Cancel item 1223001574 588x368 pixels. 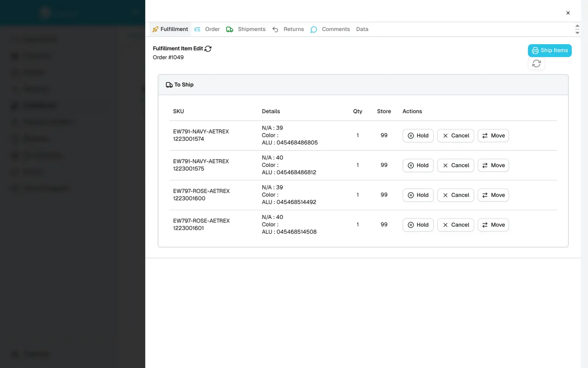(456, 136)
